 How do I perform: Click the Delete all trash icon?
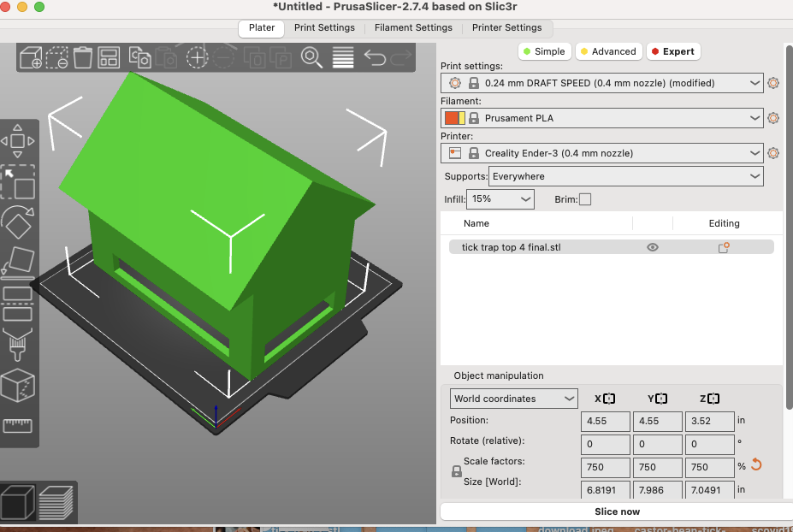[82, 57]
